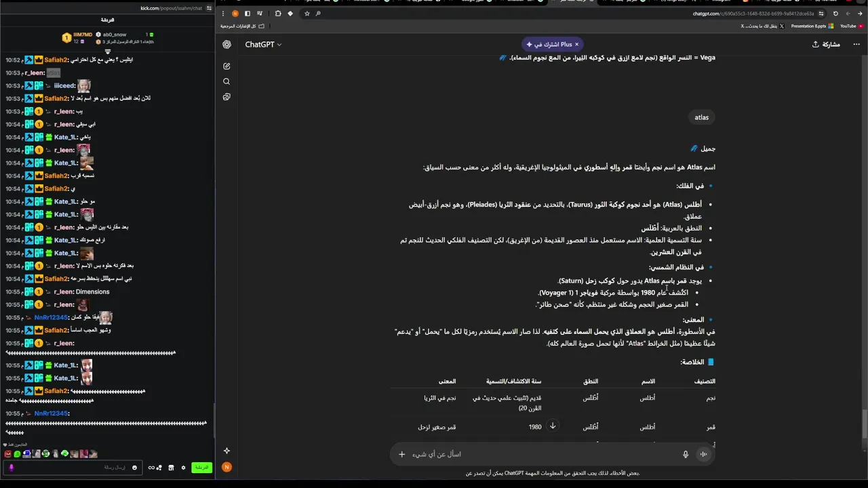Viewport: 868px width, 488px height.
Task: Open the Kick chat shop icon
Action: 171,468
